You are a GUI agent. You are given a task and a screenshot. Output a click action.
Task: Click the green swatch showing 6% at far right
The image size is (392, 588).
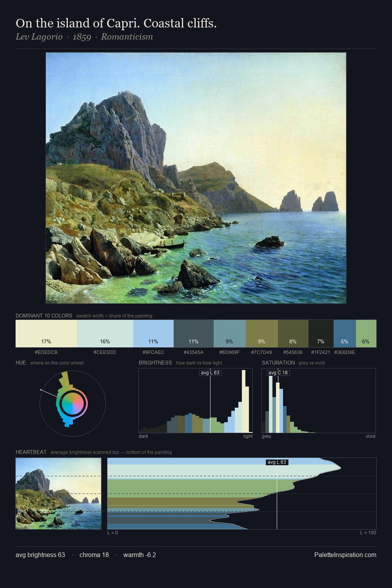tap(366, 334)
